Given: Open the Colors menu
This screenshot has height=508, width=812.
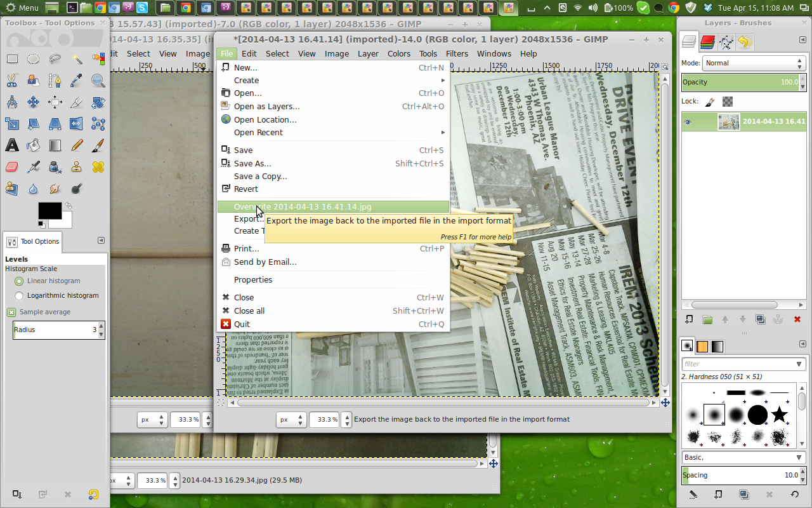Looking at the screenshot, I should [399, 54].
